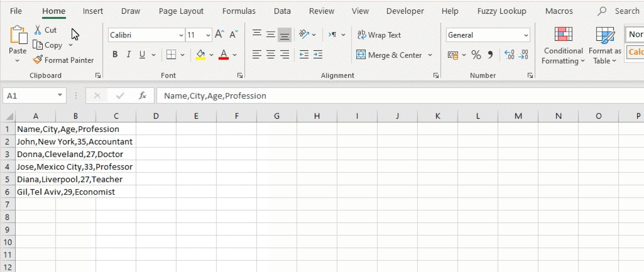
Task: Open the Conditional Formatting menu
Action: (563, 45)
